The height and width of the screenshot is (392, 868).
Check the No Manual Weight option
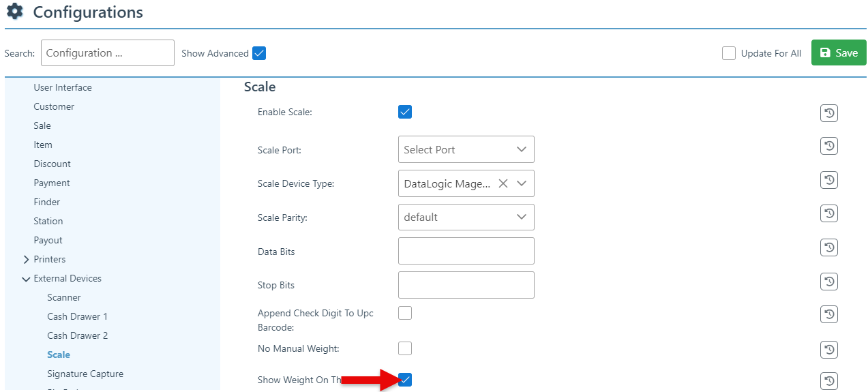(x=405, y=348)
